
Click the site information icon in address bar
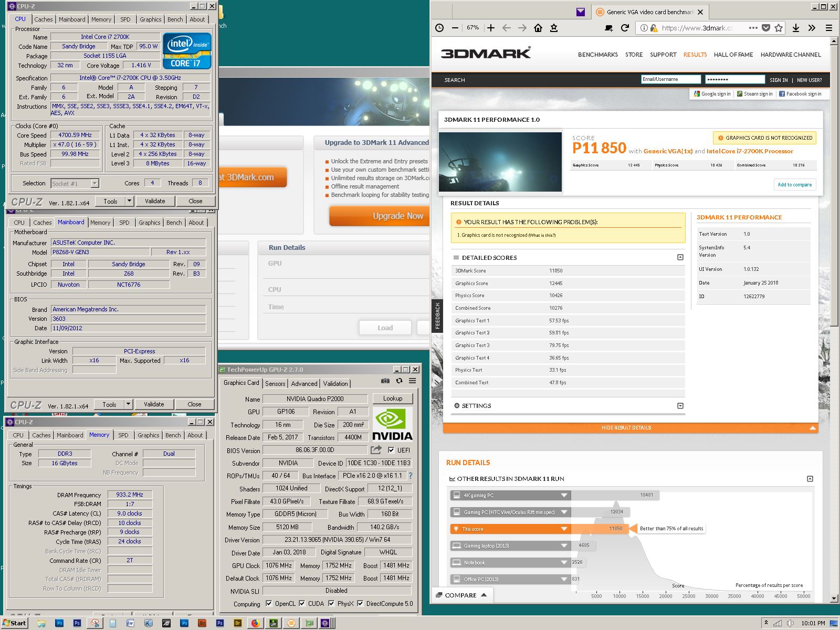point(644,28)
